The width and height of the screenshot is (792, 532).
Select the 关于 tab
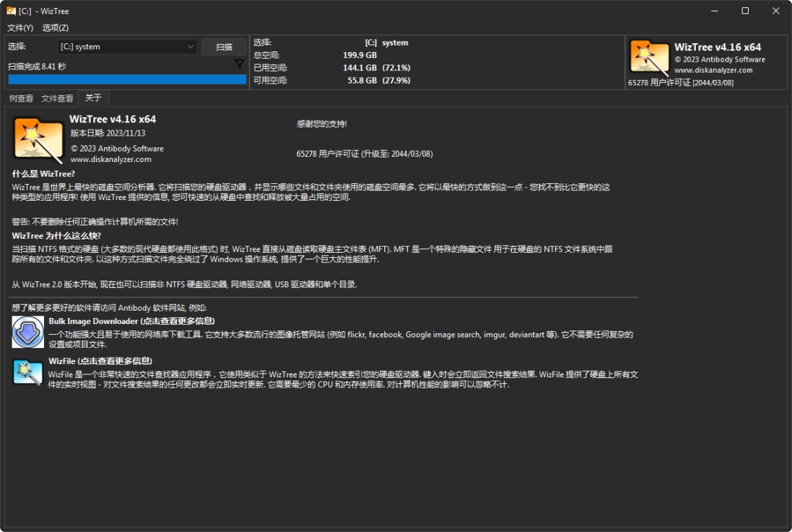click(93, 98)
